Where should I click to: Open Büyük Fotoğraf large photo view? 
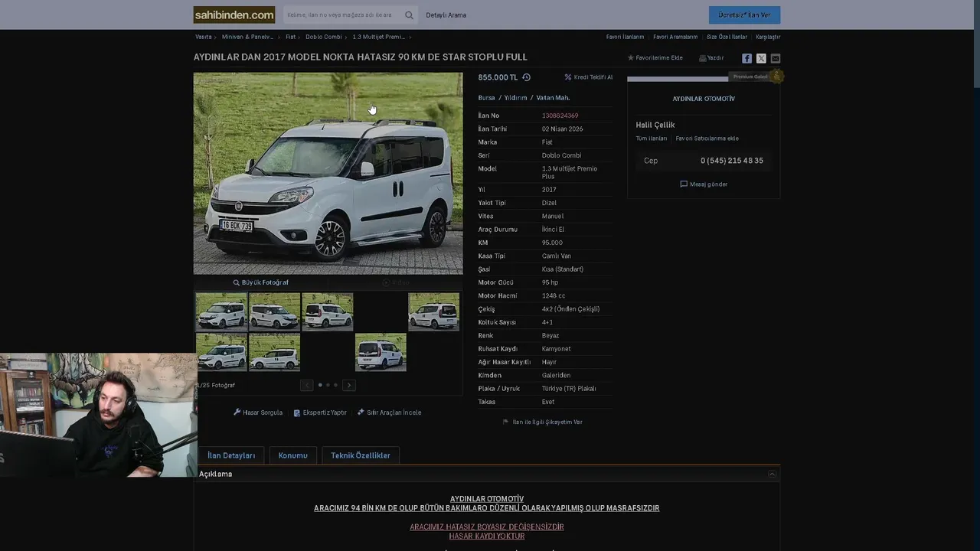(x=260, y=282)
